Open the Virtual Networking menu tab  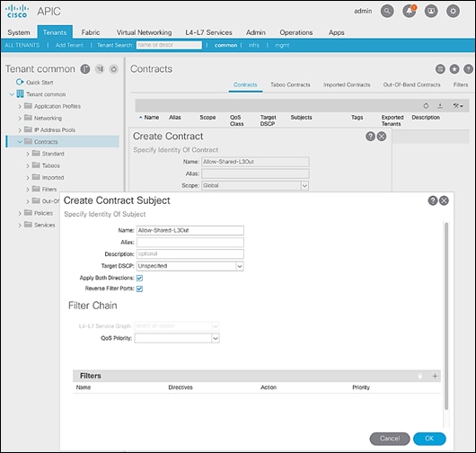[144, 32]
